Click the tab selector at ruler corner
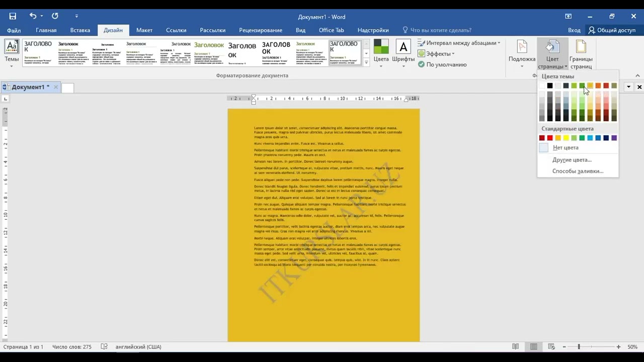The height and width of the screenshot is (362, 644). (x=6, y=99)
